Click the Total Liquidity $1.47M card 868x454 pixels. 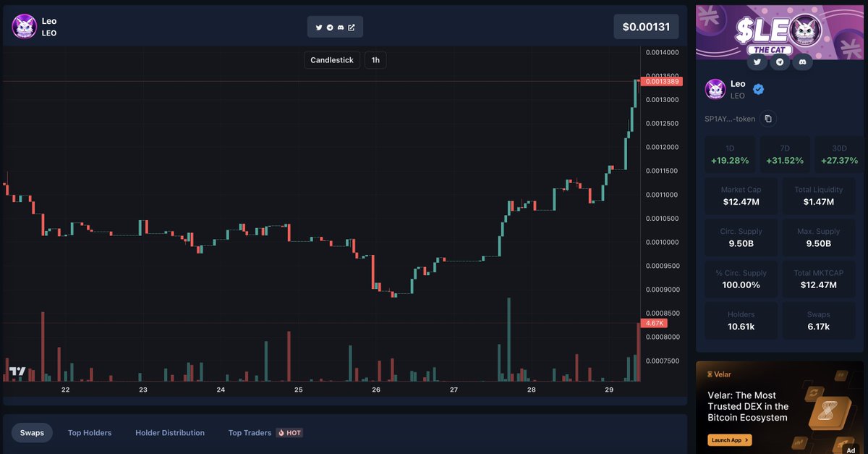818,196
